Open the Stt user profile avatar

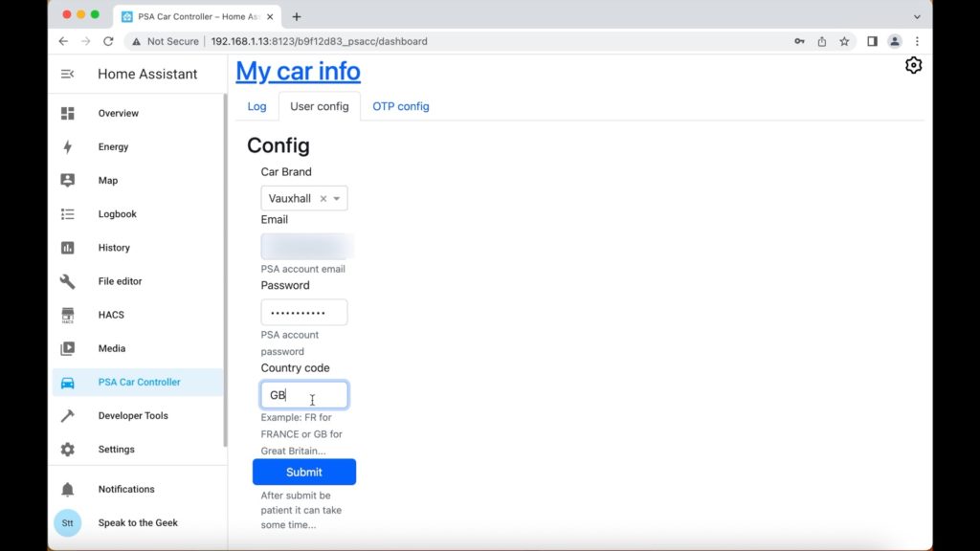click(68, 523)
